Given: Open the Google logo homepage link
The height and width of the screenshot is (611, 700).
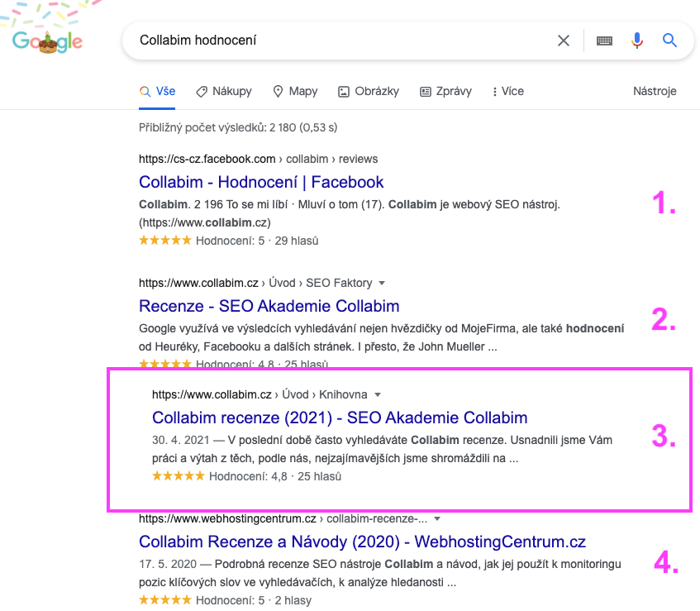Looking at the screenshot, I should tap(47, 41).
